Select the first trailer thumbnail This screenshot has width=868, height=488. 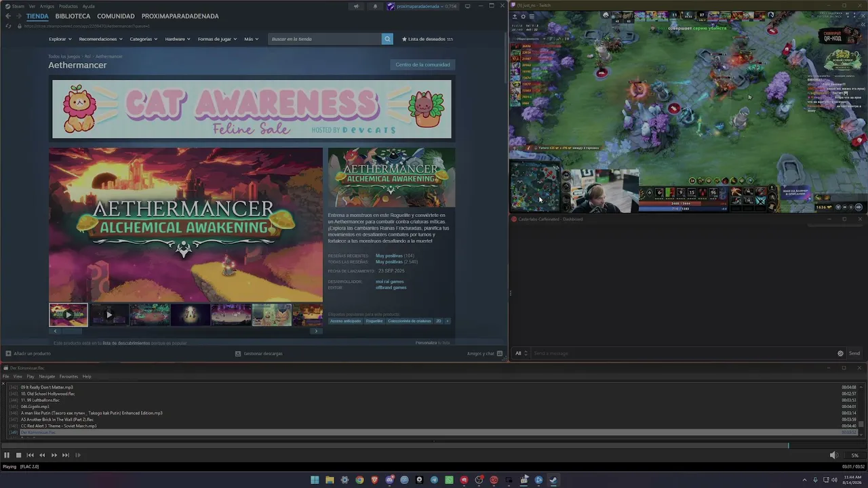(68, 314)
